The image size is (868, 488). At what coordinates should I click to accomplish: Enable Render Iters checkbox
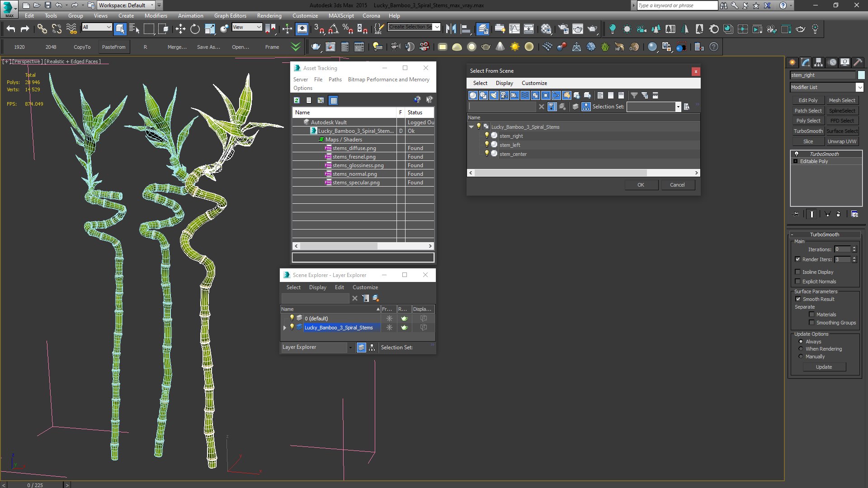pos(797,259)
